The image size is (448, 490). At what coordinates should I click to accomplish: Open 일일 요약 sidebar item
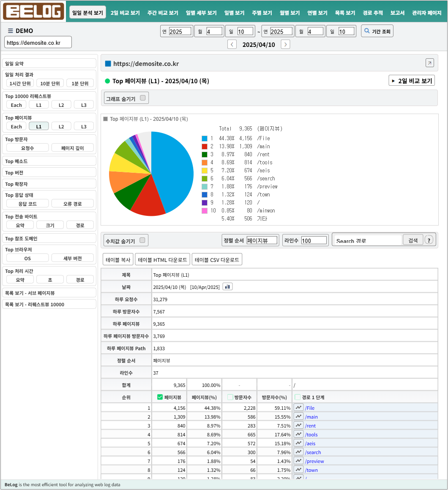49,63
